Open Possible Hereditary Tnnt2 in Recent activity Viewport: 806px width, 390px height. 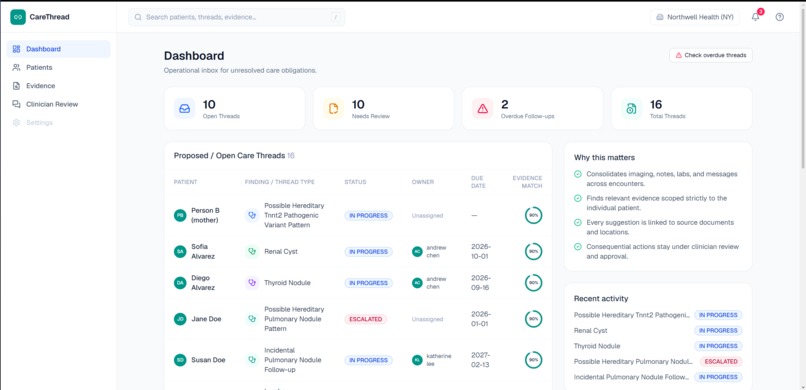coord(631,315)
